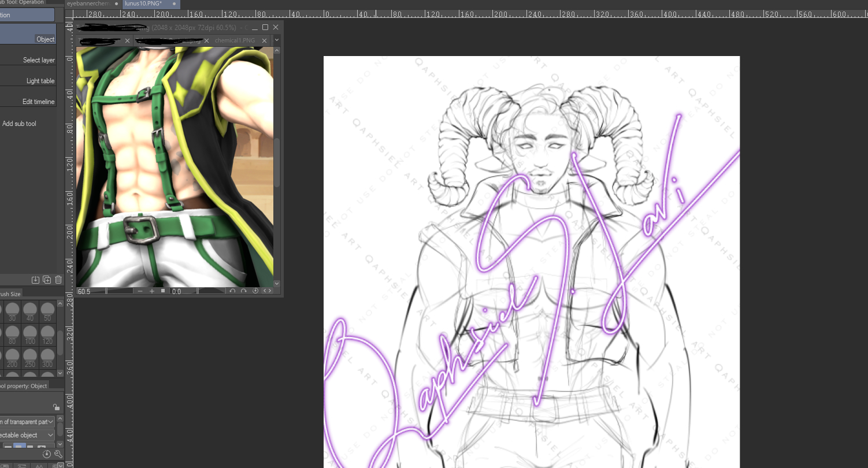Viewport: 868px width, 468px height.
Task: Zoom in with the plus icon
Action: [x=152, y=291]
